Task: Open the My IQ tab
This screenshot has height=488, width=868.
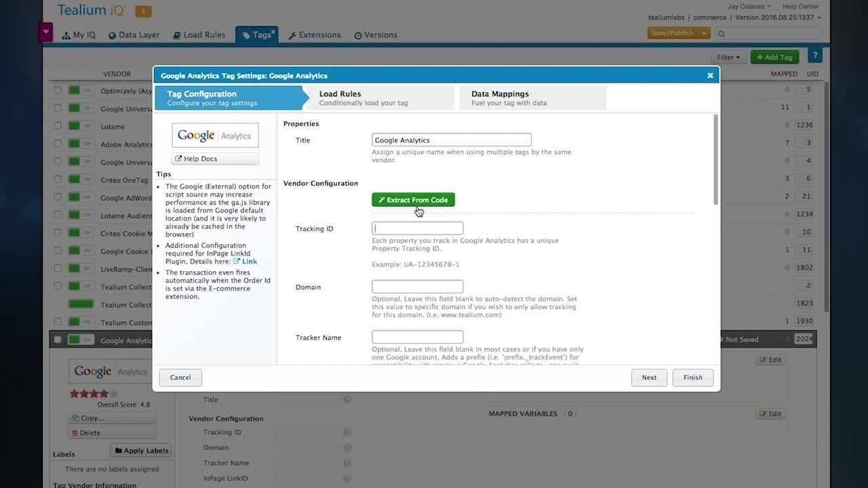Action: [x=79, y=35]
